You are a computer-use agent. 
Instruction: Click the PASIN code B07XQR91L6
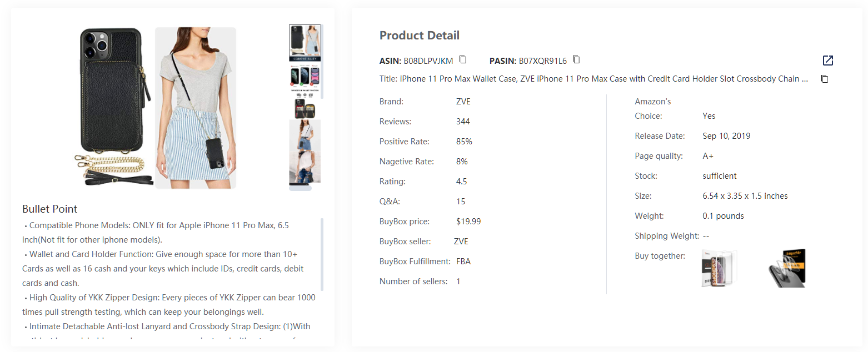click(542, 61)
